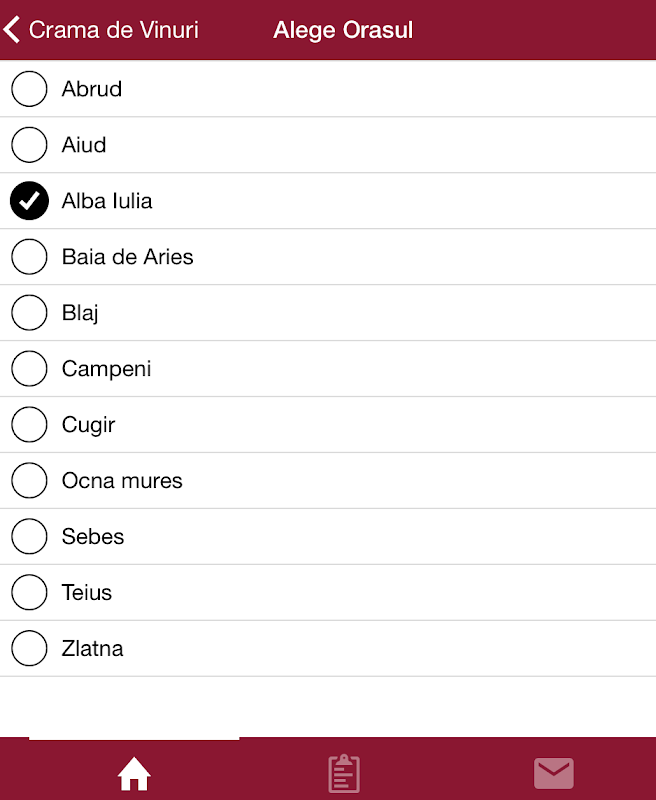Tap the Cugir city label
The width and height of the screenshot is (656, 800).
(x=88, y=425)
